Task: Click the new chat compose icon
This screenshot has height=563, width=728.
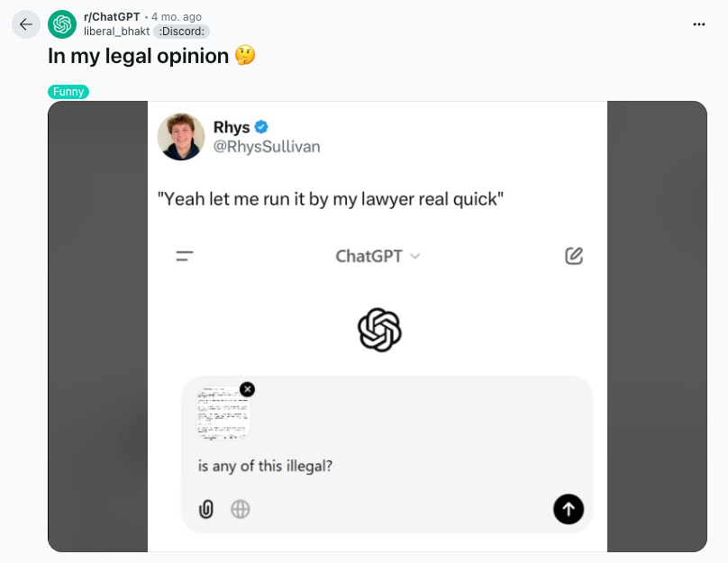Action: tap(574, 256)
